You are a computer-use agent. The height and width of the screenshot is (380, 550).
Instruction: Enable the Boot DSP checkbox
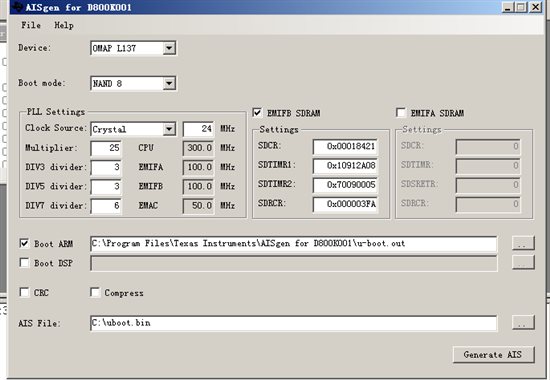point(24,262)
